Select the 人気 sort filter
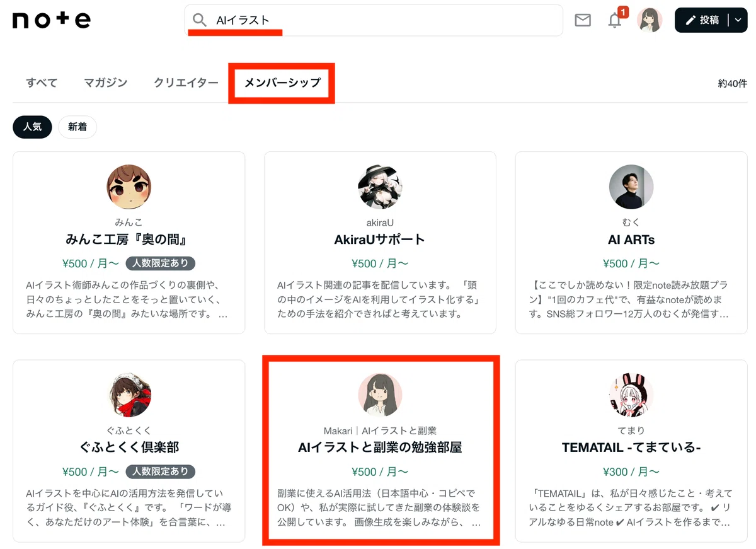 pyautogui.click(x=33, y=127)
